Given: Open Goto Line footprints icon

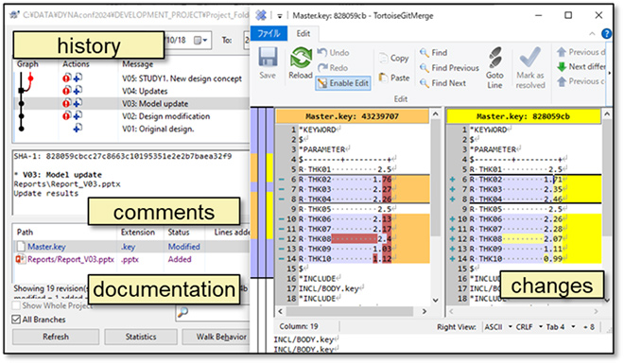Looking at the screenshot, I should click(x=495, y=58).
